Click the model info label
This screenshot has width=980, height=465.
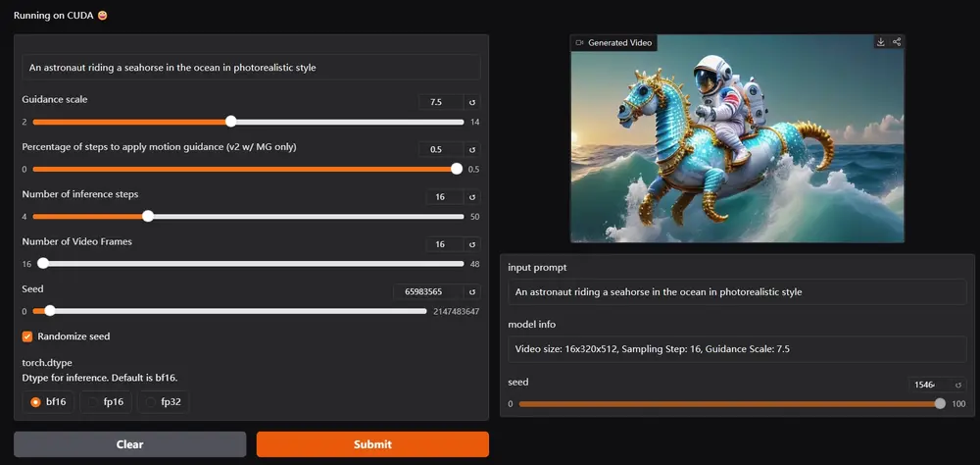pos(532,324)
